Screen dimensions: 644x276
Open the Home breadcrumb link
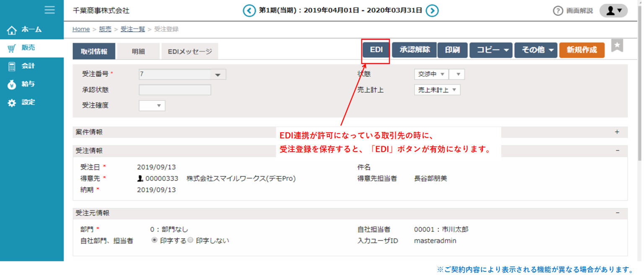[81, 29]
